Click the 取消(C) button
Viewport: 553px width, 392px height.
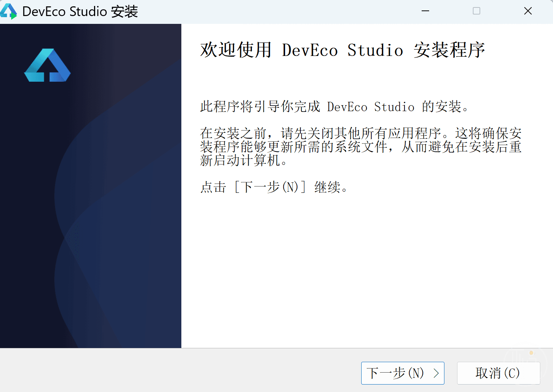pyautogui.click(x=499, y=373)
